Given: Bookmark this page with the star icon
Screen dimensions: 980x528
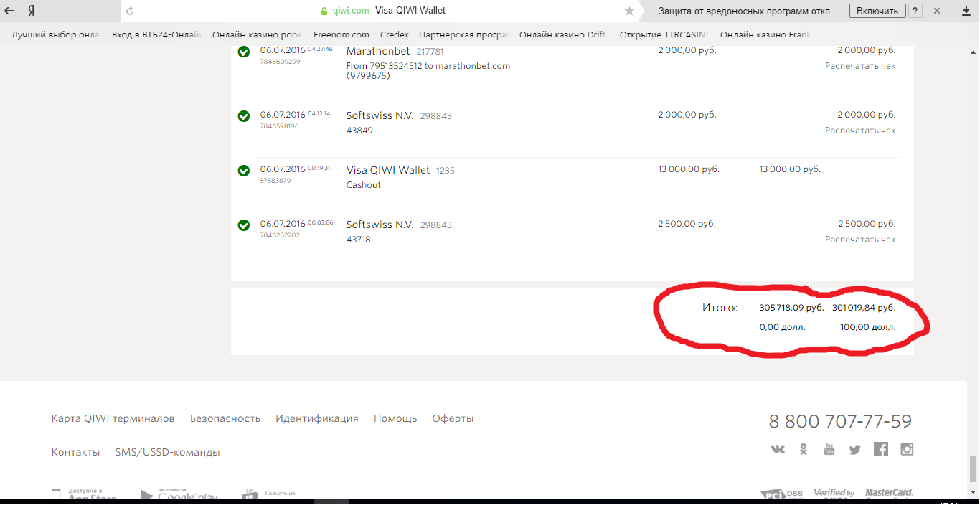Looking at the screenshot, I should pyautogui.click(x=629, y=11).
